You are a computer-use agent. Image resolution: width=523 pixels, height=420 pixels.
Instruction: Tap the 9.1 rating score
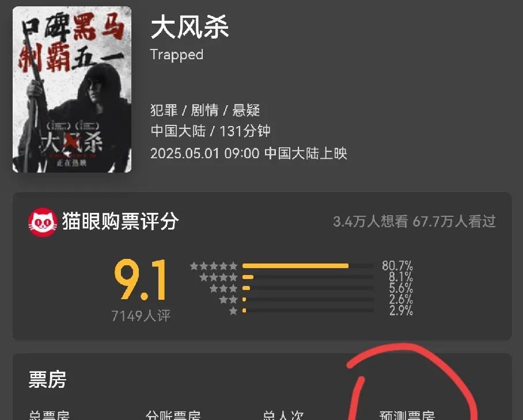click(141, 280)
